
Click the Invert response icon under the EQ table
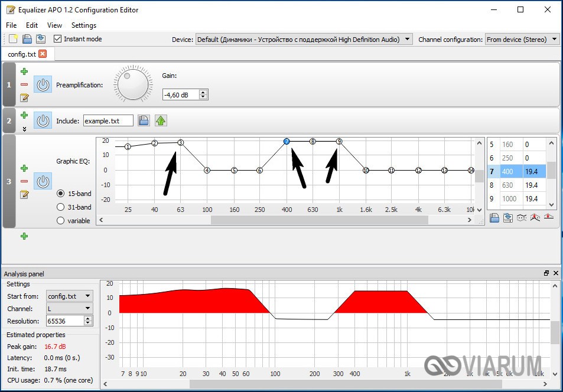tap(521, 218)
